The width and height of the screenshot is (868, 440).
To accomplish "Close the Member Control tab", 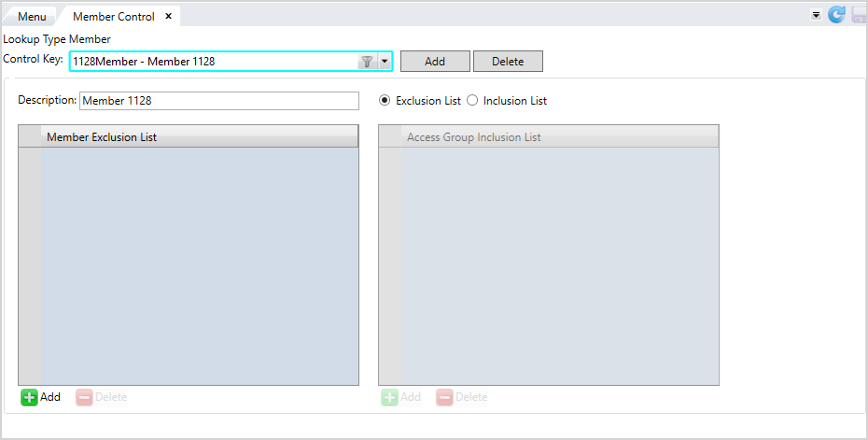I will click(x=168, y=16).
